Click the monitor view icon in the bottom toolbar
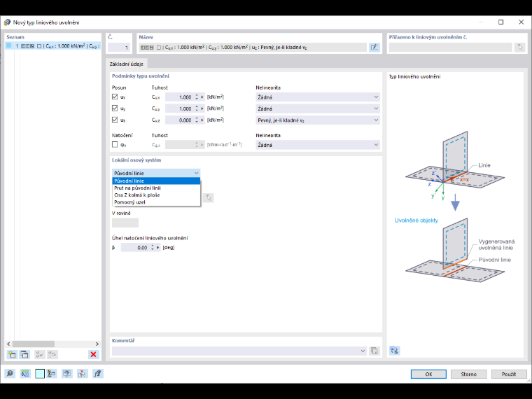The height and width of the screenshot is (399, 532). [x=66, y=374]
